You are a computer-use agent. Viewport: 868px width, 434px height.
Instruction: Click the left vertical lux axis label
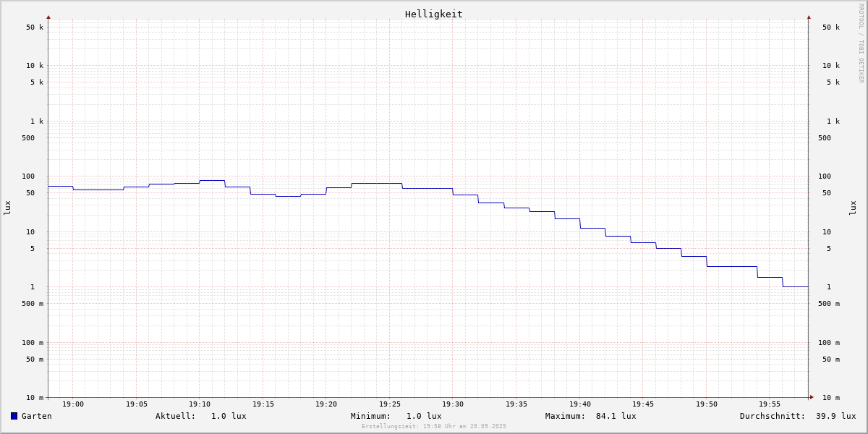(7, 208)
